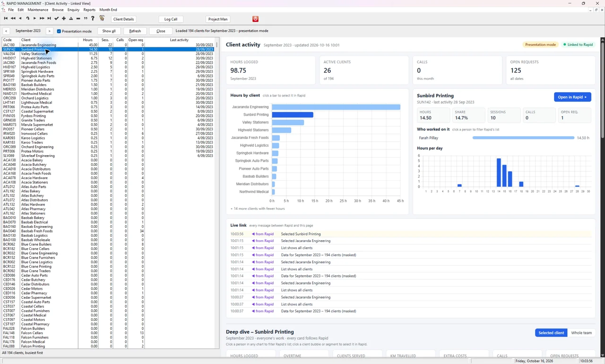
Task: Switch deep dive to Selected client
Action: click(x=552, y=333)
